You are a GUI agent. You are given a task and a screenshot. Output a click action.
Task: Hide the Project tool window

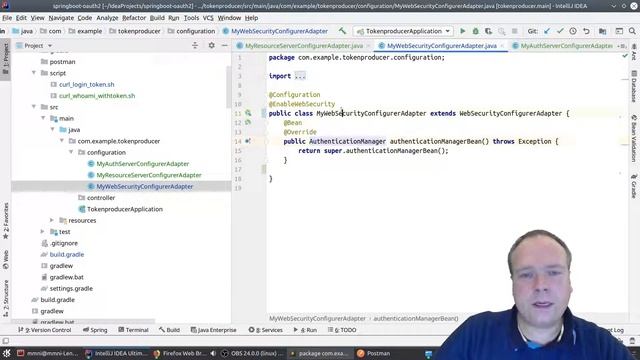tap(224, 46)
